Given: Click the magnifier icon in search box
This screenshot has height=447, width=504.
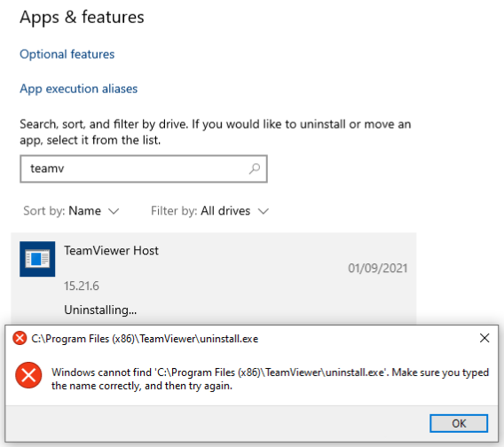Looking at the screenshot, I should coord(255,169).
